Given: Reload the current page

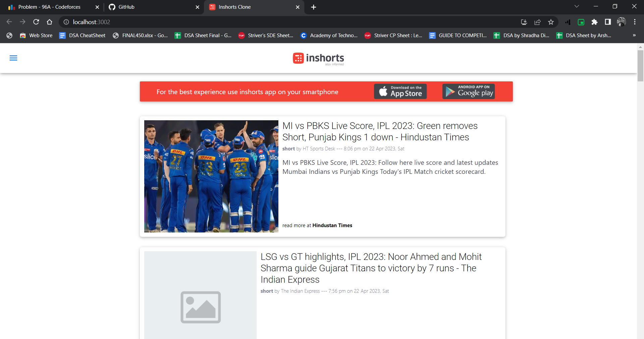Looking at the screenshot, I should click(x=36, y=22).
